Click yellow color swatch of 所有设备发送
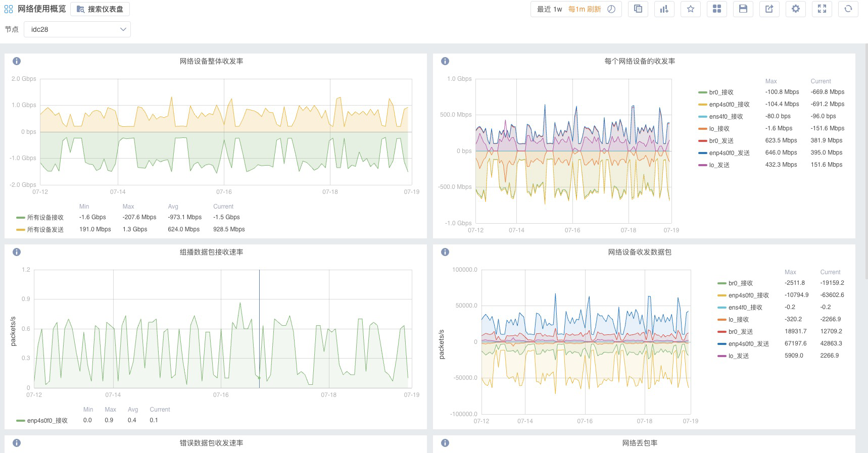 pyautogui.click(x=20, y=230)
